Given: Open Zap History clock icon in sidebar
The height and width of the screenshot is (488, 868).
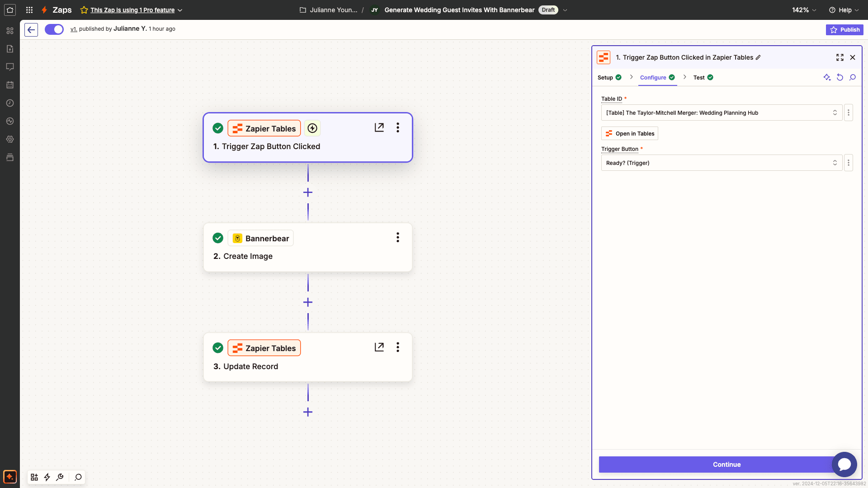Looking at the screenshot, I should tap(10, 103).
